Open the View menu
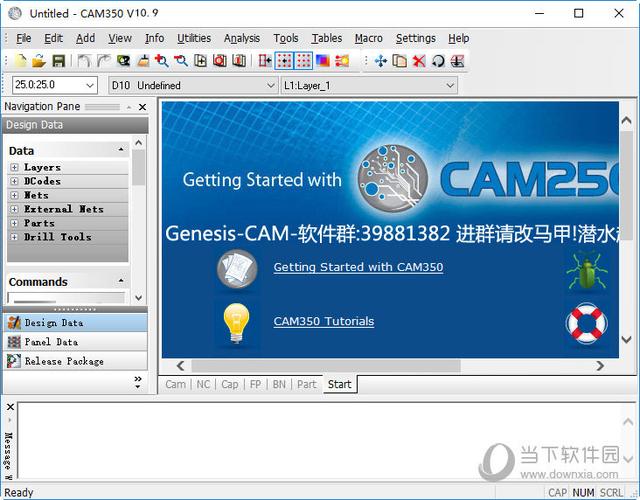The width and height of the screenshot is (640, 500). pyautogui.click(x=120, y=38)
